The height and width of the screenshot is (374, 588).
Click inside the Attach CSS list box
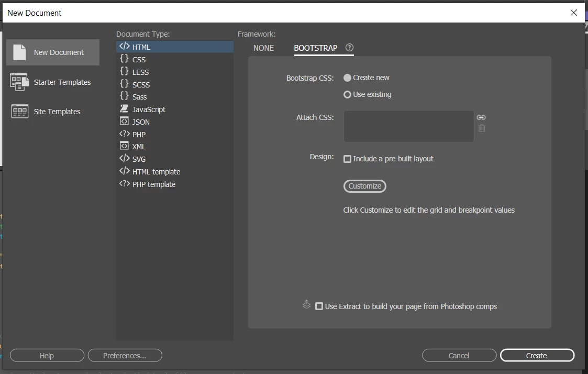click(409, 126)
